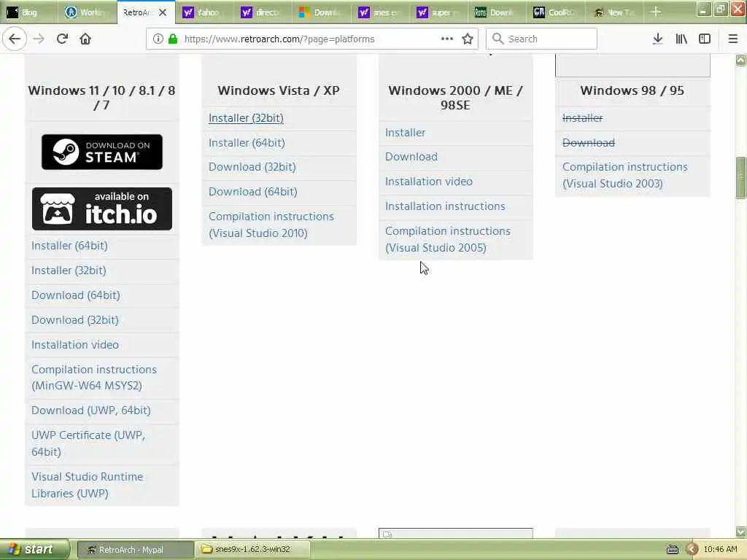Click Download (32bit) under Windows Vista / XP
Image resolution: width=747 pixels, height=560 pixels.
[252, 167]
